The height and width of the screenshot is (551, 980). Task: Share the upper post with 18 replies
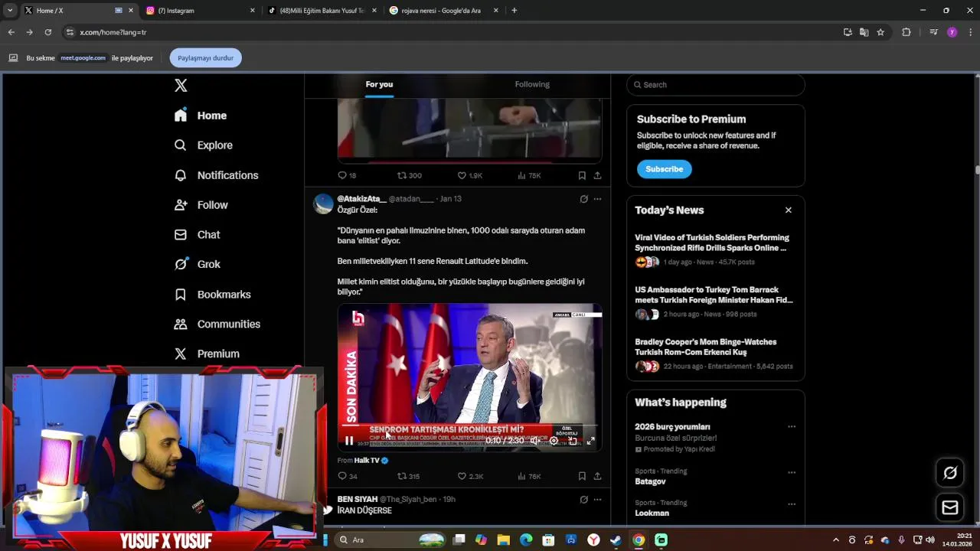point(597,175)
